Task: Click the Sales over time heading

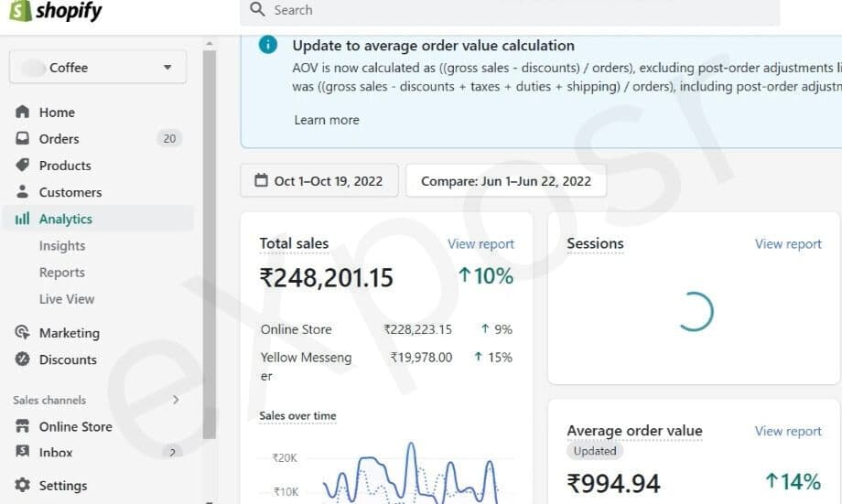Action: [297, 416]
